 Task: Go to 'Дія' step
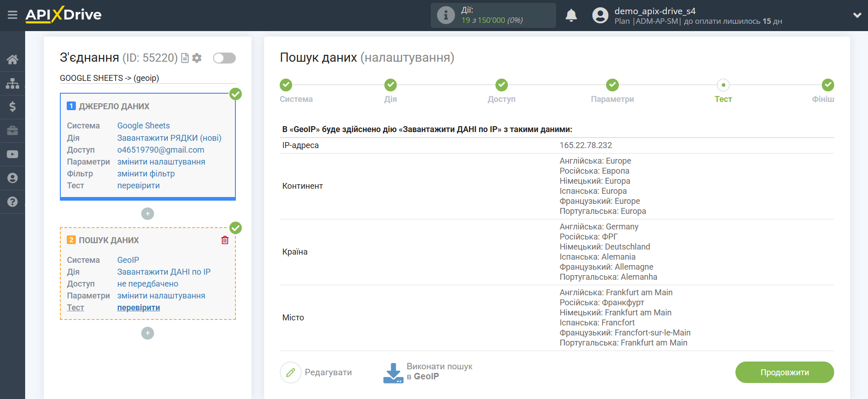(390, 91)
